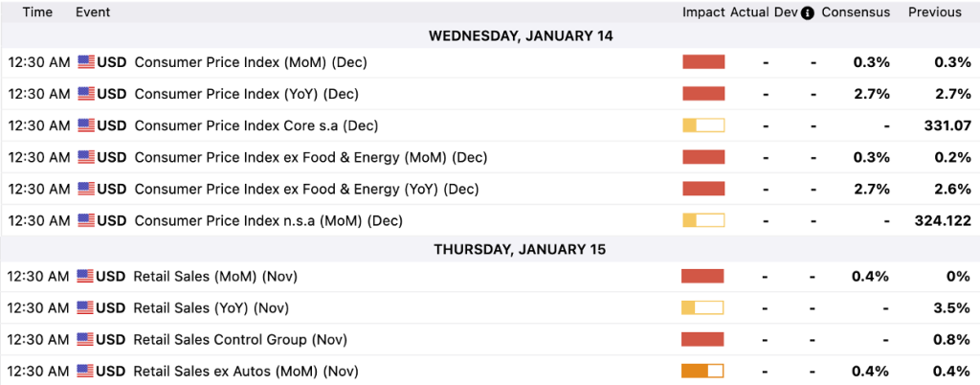
Task: Click the Consensus column header
Action: coord(856,12)
